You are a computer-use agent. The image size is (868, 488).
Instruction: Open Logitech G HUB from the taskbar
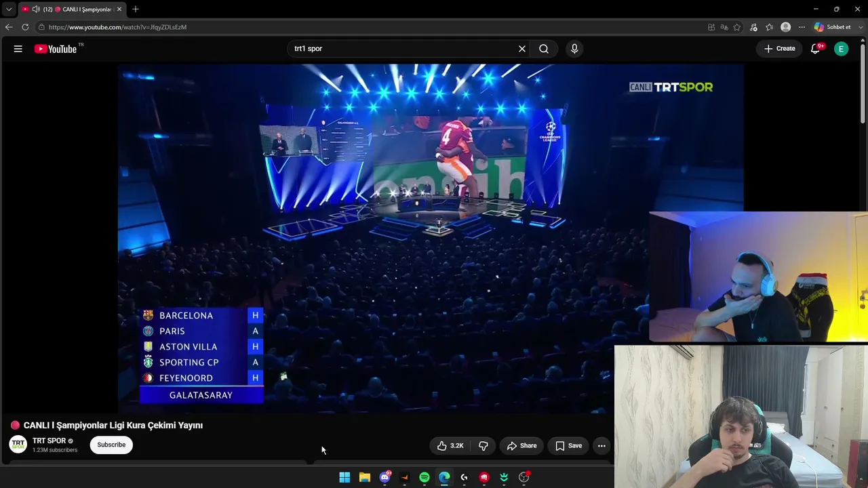coord(464,477)
